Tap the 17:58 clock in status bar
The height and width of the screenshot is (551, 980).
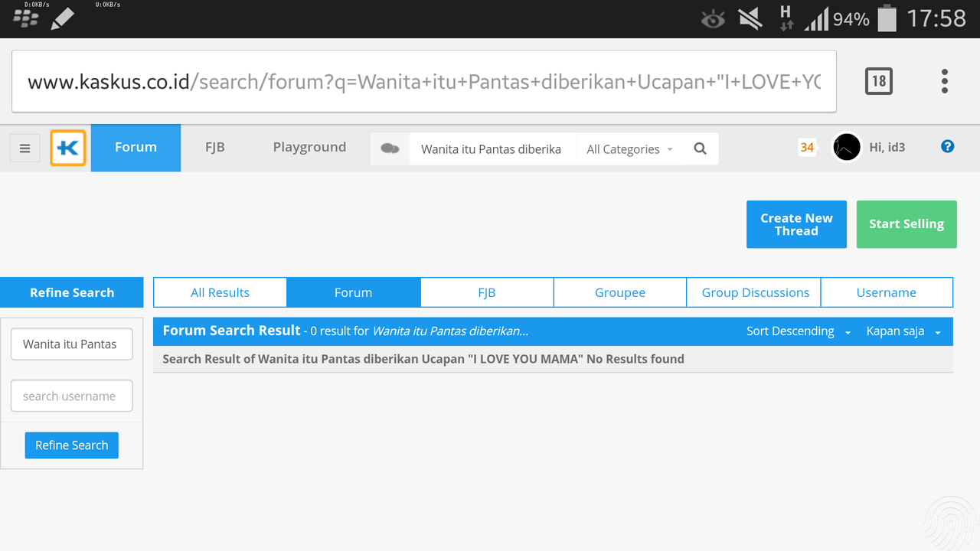(x=936, y=19)
